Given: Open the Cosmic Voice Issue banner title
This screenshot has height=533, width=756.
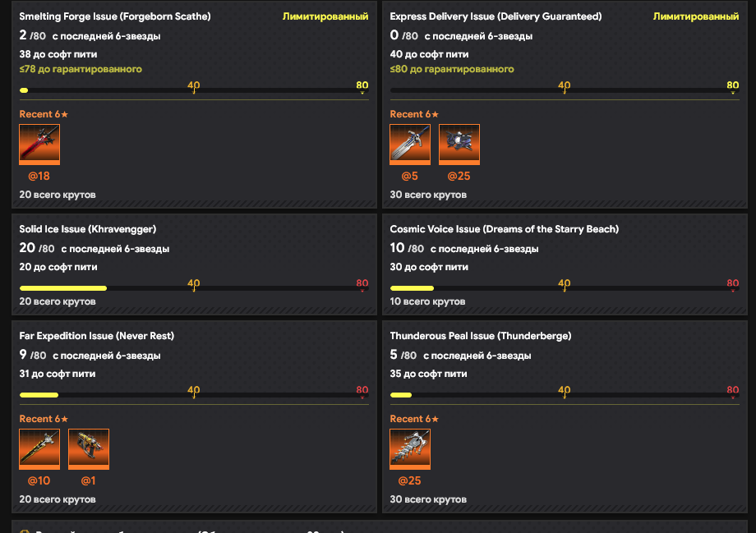Looking at the screenshot, I should click(505, 229).
